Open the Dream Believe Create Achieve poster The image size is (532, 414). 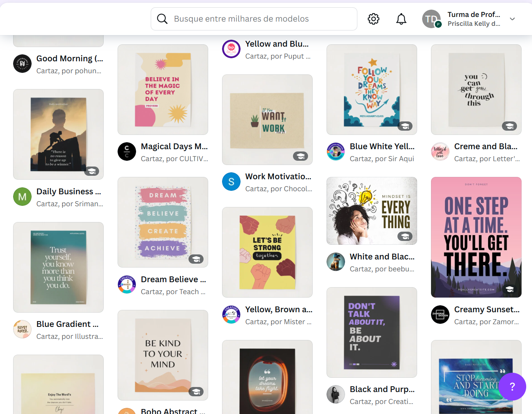coord(163,222)
